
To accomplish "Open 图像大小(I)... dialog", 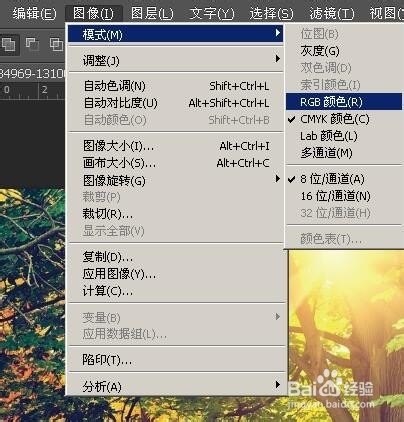I will pyautogui.click(x=175, y=146).
